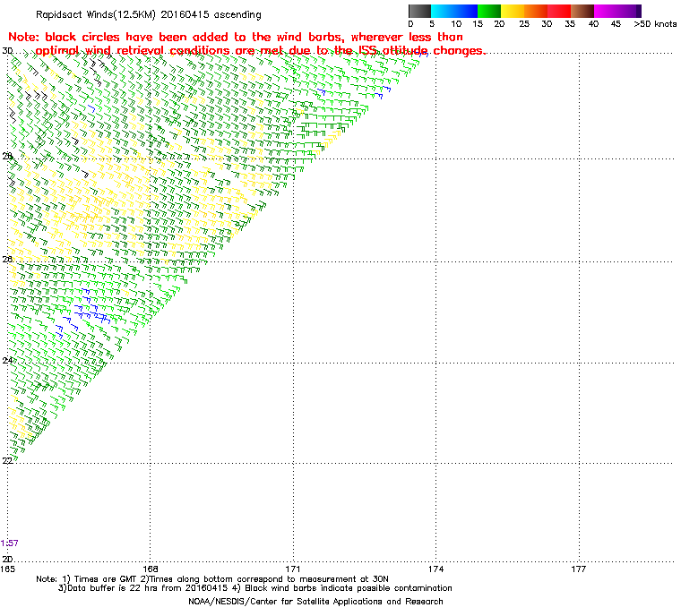
Task: Click the longitude label '177'
Action: click(579, 569)
